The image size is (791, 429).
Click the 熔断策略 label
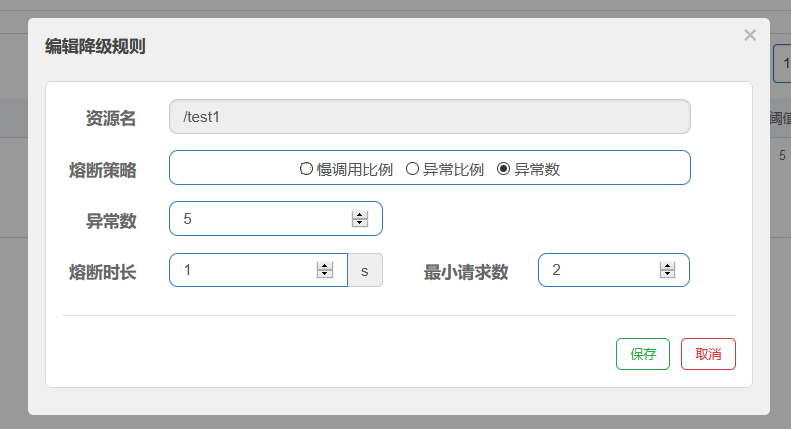pos(102,169)
